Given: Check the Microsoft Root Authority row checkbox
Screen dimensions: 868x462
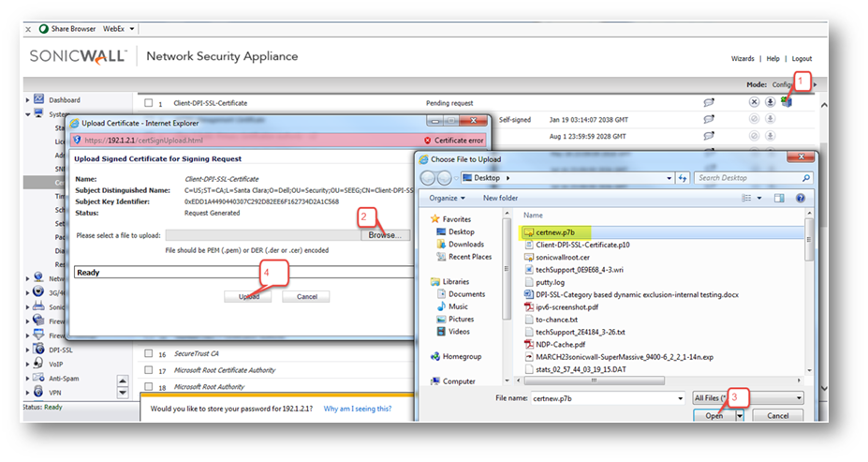Looking at the screenshot, I should coord(148,386).
